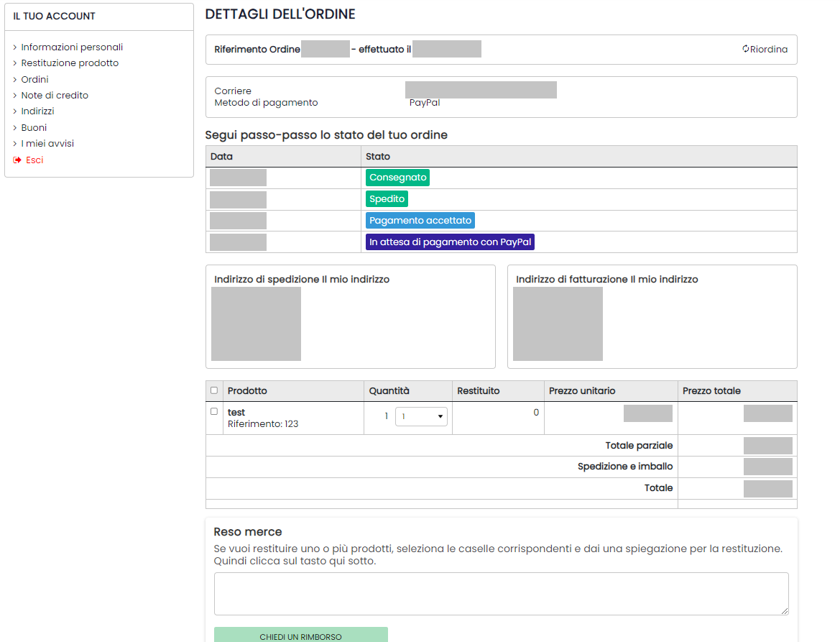840x642 pixels.
Task: Click the red Esci logout icon
Action: (17, 160)
